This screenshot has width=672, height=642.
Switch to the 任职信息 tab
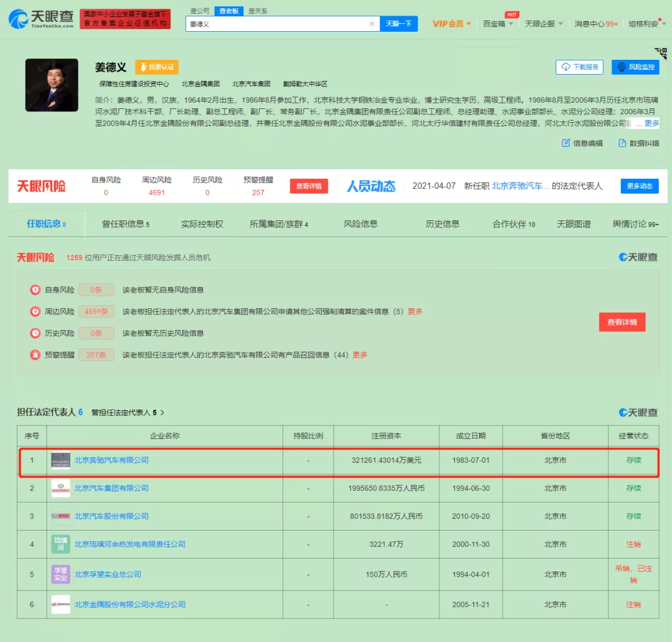pos(46,224)
